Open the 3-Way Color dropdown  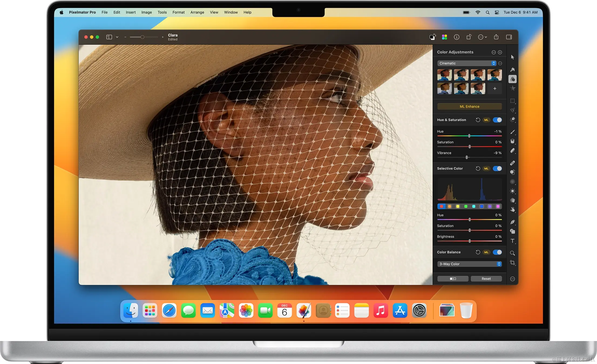[469, 264]
